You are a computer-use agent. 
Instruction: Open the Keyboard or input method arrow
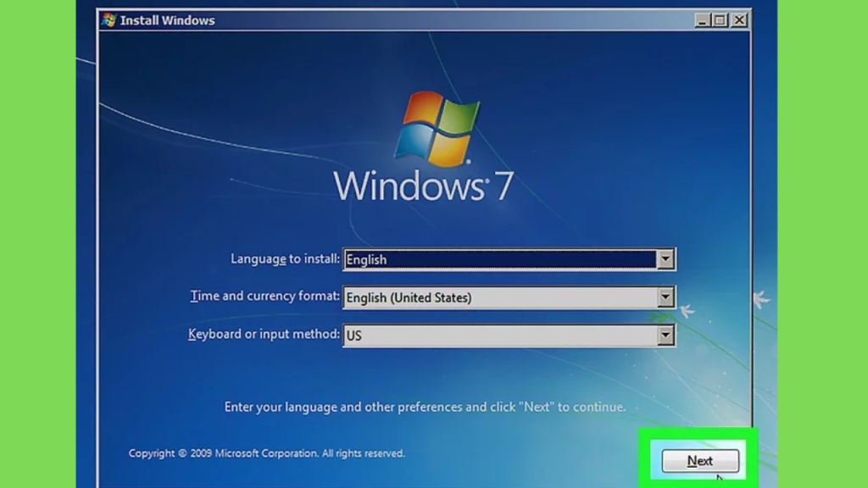click(x=665, y=335)
